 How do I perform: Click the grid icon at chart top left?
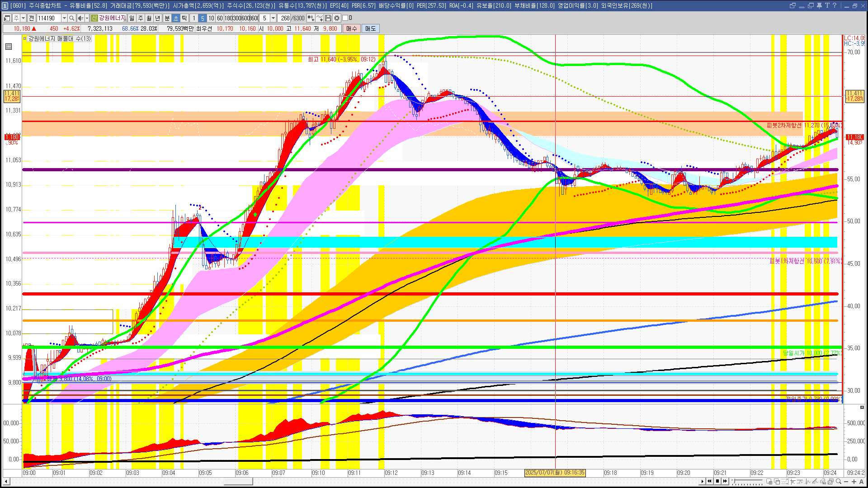(x=9, y=47)
